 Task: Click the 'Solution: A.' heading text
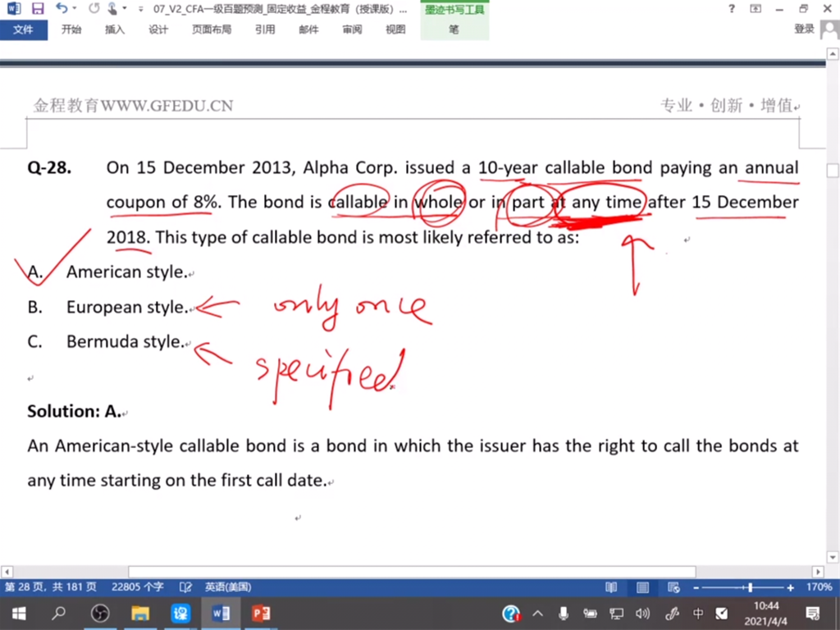[x=75, y=411]
